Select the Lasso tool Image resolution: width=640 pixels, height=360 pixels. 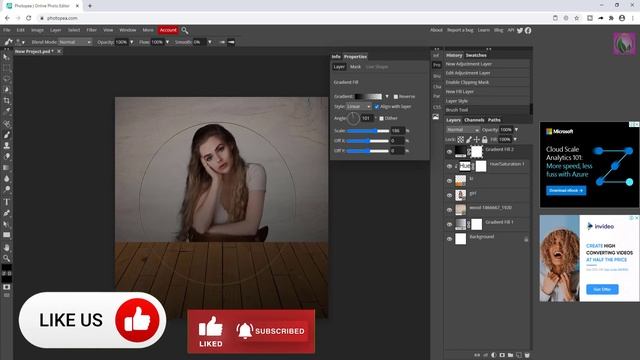click(x=6, y=79)
